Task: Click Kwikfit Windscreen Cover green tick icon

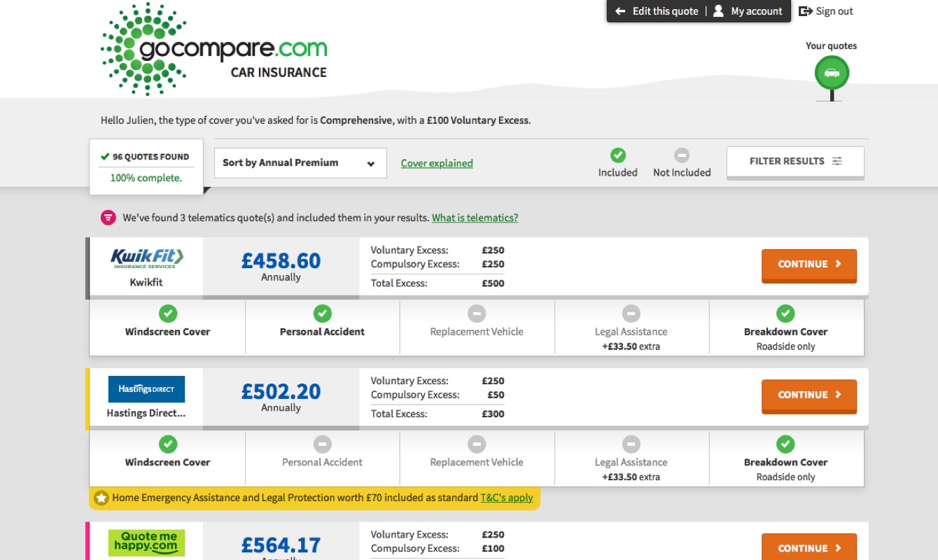Action: [x=168, y=313]
